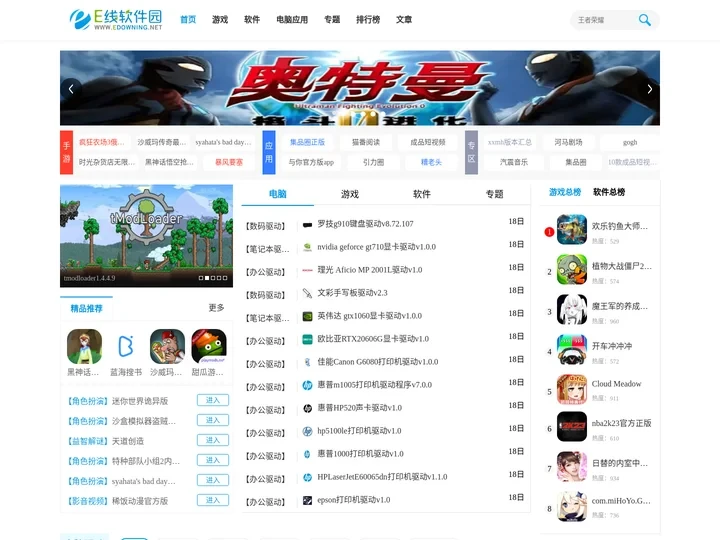Open hp5100le打印机驱动v1.0 entry
Image resolution: width=720 pixels, height=540 pixels.
359,431
